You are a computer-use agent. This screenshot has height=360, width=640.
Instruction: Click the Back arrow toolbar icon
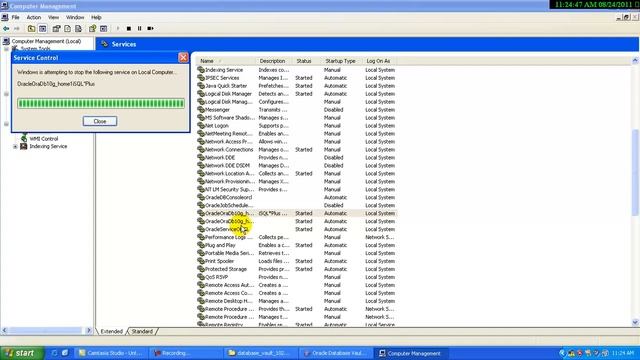(x=6, y=29)
